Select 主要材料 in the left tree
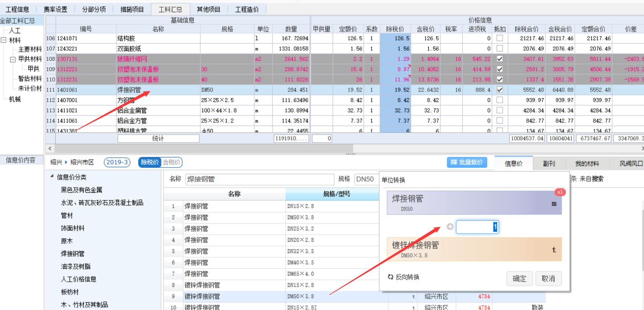Screen dimensions: 644x310 (x=30, y=49)
